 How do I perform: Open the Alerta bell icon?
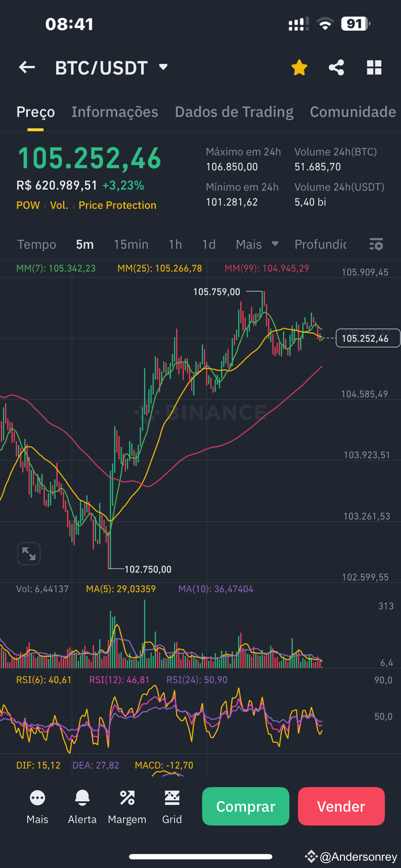[x=82, y=807]
